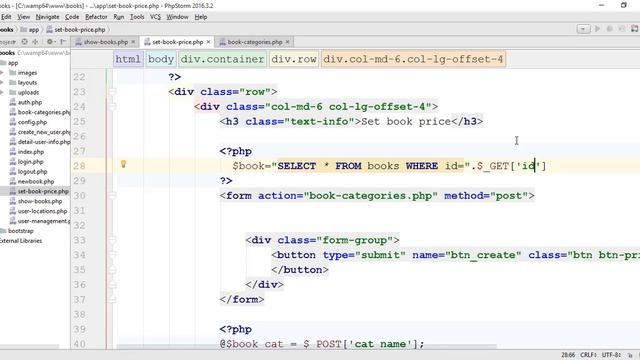Click the lightbulb intention icon on line 28
640x360 pixels.
(x=123, y=164)
